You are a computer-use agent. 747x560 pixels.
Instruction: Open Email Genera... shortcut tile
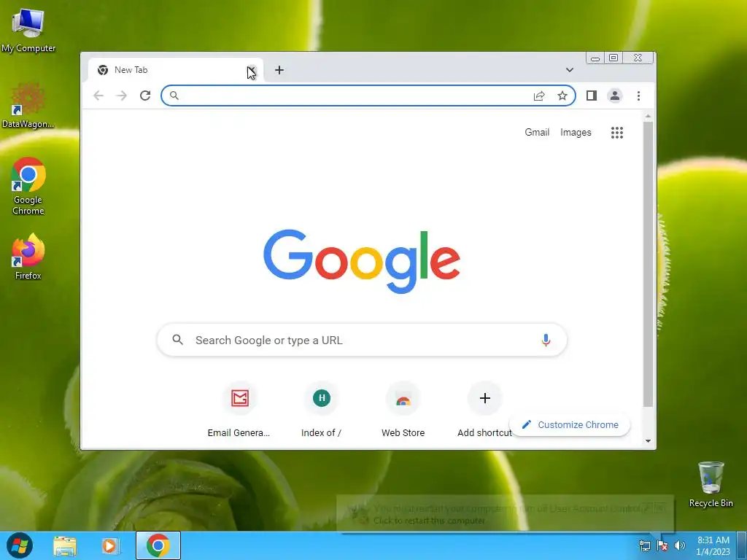pyautogui.click(x=239, y=410)
